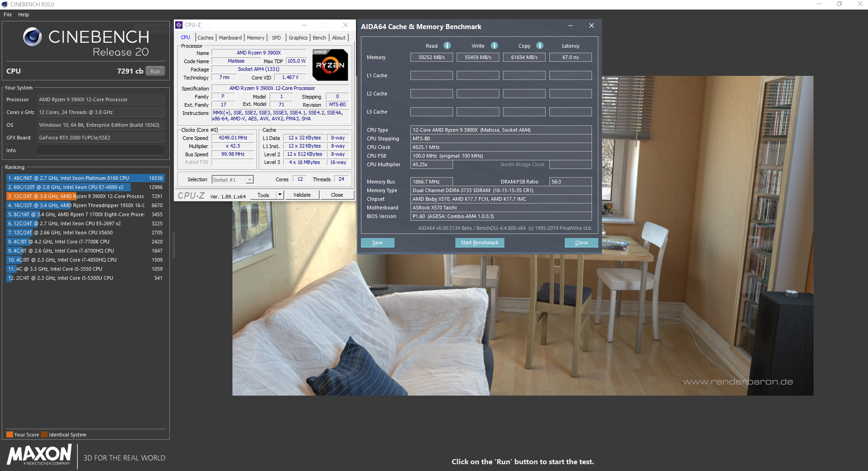Click the Core VID value 1.487 V

point(290,77)
